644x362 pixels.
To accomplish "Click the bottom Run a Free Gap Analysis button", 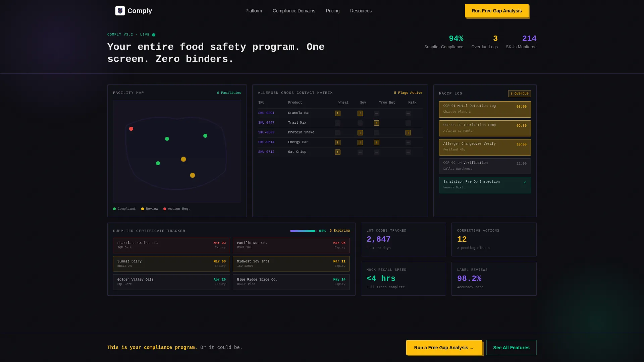I will (444, 348).
